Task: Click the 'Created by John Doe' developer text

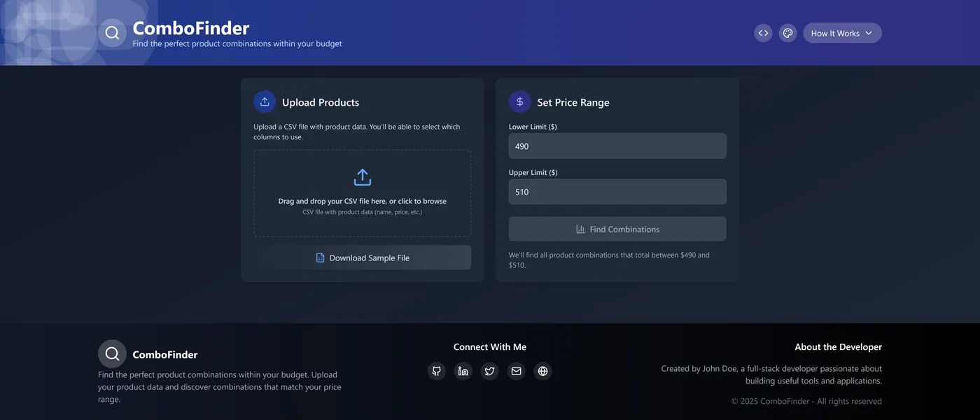Action: 771,374
